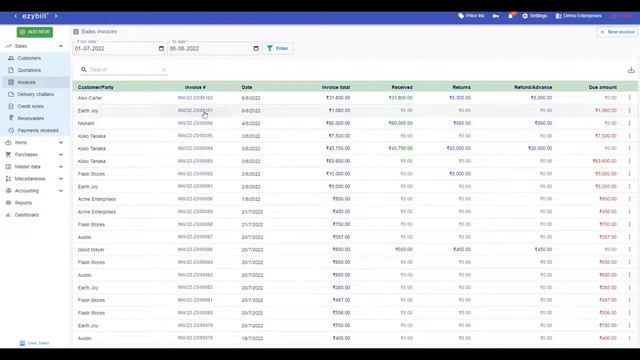Go back with the left chevron beside ezybill
The image size is (640, 360).
point(16,16)
